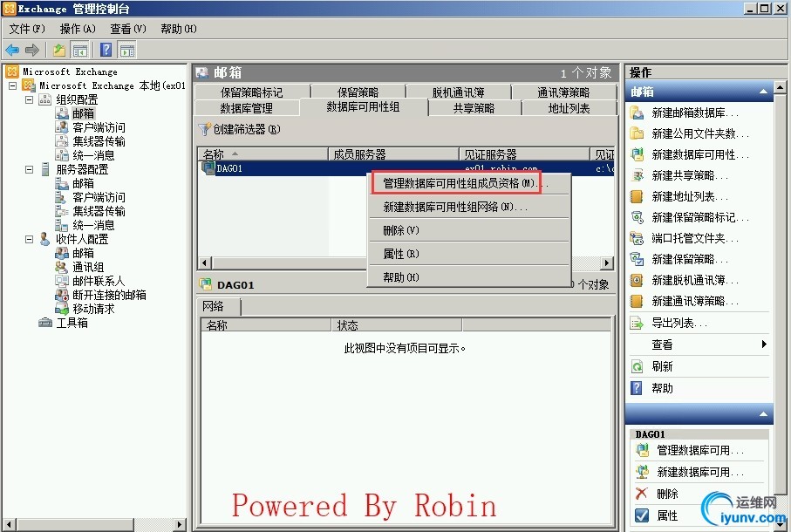The width and height of the screenshot is (791, 532).
Task: Switch to the 脱机通讯簿 tab
Action: tap(459, 92)
